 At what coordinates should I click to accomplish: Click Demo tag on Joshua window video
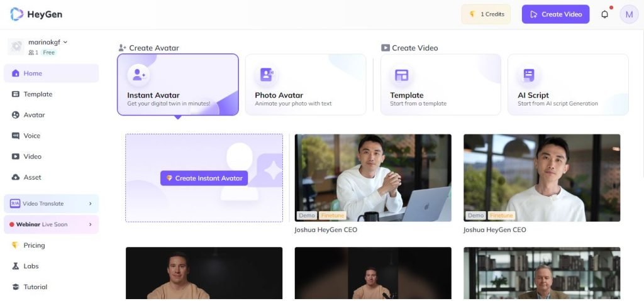(475, 215)
